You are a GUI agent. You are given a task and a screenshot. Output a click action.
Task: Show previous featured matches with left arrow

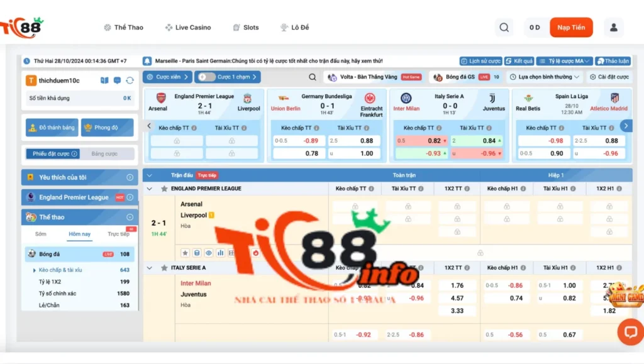pos(149,126)
